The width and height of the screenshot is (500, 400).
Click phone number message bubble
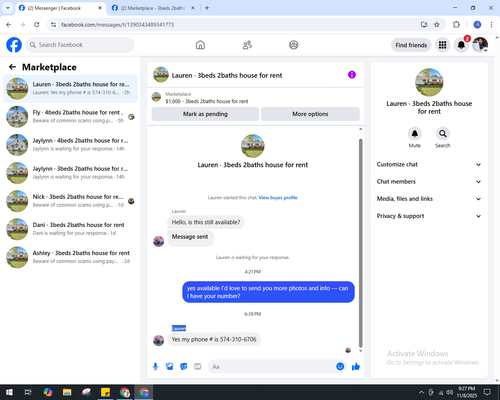point(214,339)
